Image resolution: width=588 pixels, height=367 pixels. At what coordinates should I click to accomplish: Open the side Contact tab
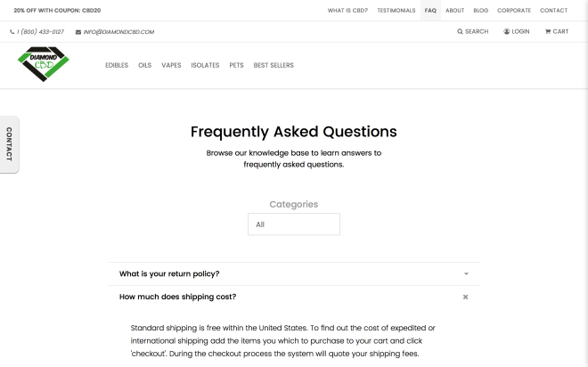click(9, 144)
